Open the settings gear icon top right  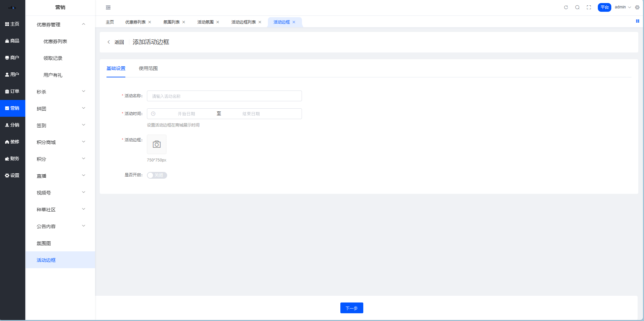[x=637, y=7]
